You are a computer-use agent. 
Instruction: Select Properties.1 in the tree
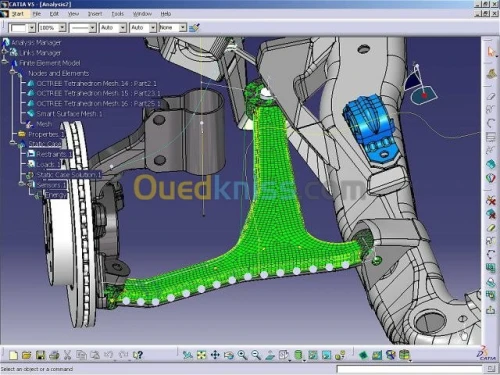click(46, 134)
